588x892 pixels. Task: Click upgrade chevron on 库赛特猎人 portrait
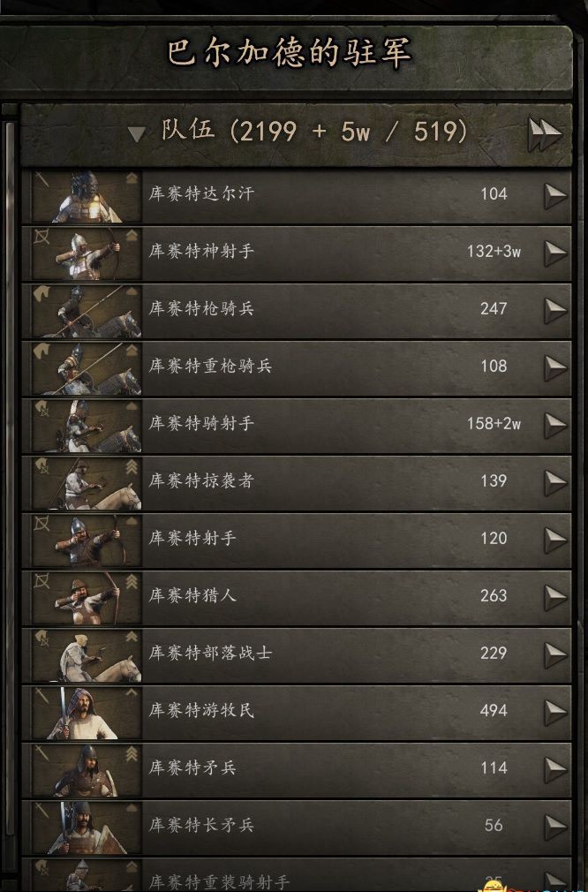coord(132,581)
